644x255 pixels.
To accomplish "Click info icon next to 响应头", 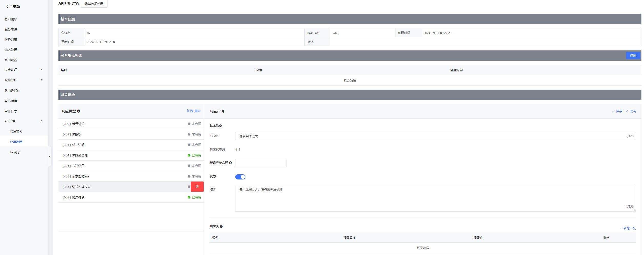I will (221, 227).
